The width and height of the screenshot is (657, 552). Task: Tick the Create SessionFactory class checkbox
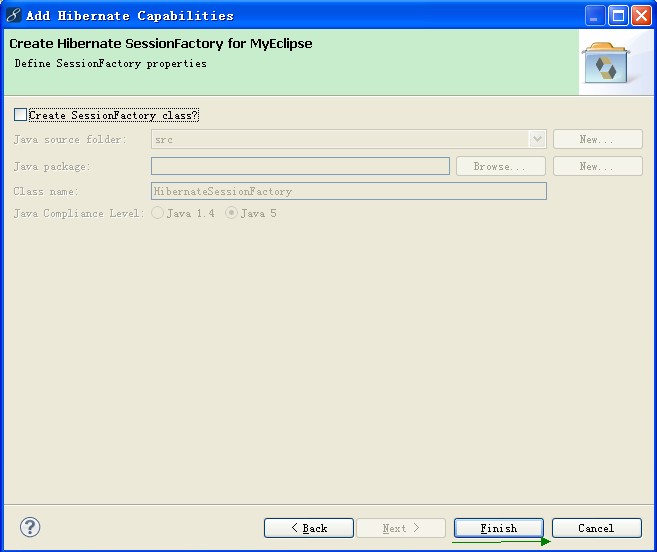20,114
